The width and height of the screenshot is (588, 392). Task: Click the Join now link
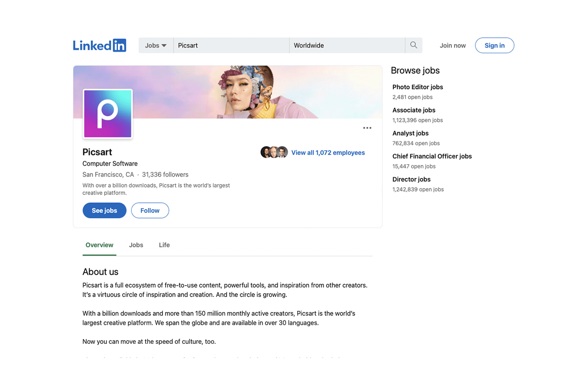point(452,45)
